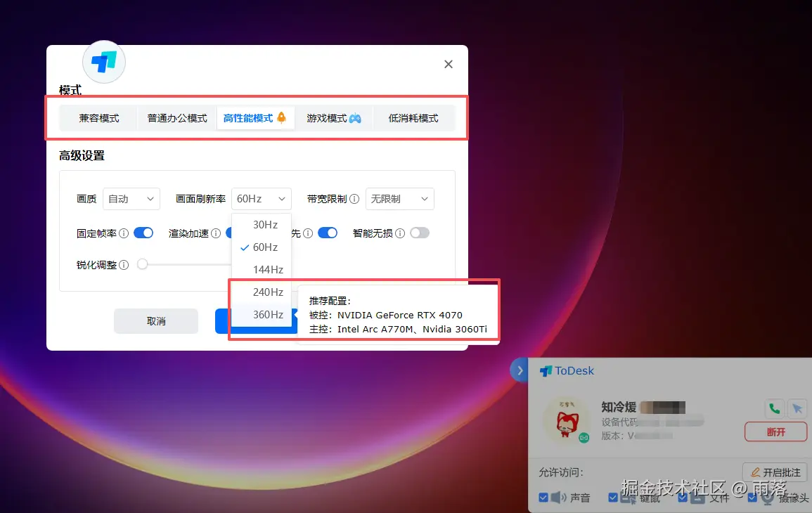Click the 带宽限制 info icon
Screen dimensions: 812x513
354,199
